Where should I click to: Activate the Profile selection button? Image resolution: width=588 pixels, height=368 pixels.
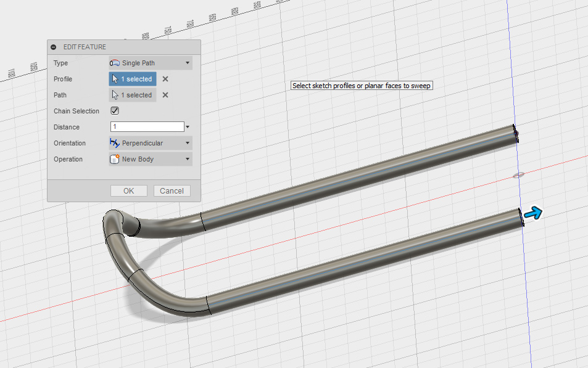tap(133, 79)
